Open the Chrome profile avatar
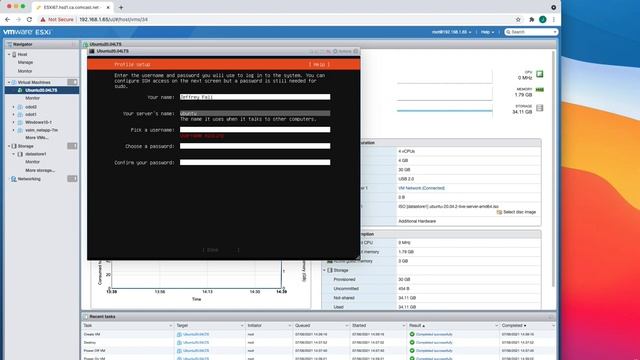The image size is (640, 360). [542, 19]
